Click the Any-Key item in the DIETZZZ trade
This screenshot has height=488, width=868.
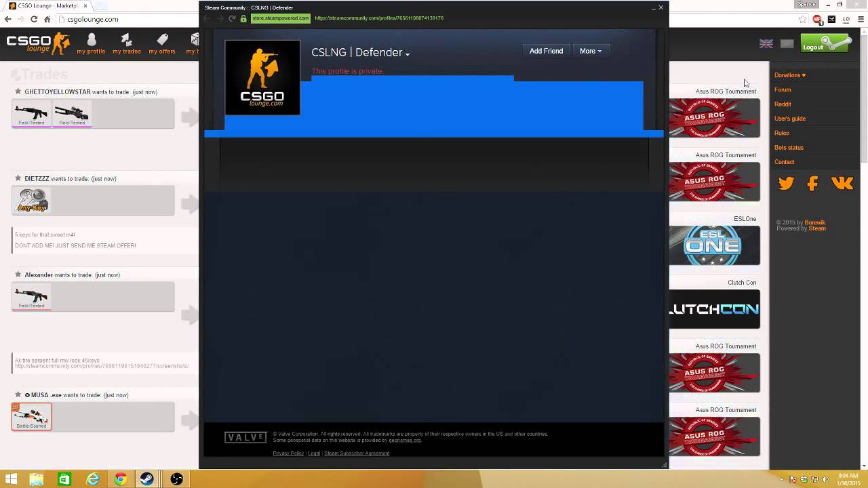[x=32, y=201]
